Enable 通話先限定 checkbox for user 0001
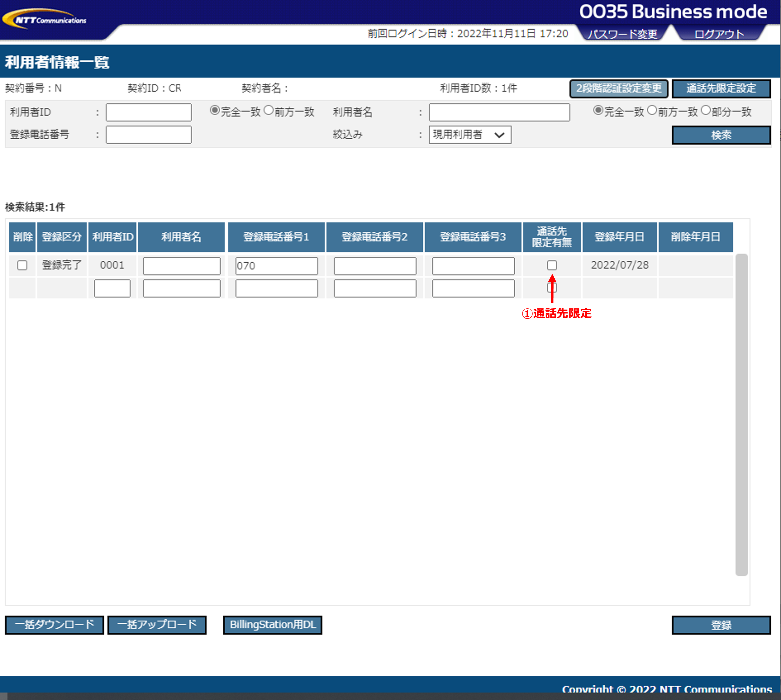 pos(552,265)
